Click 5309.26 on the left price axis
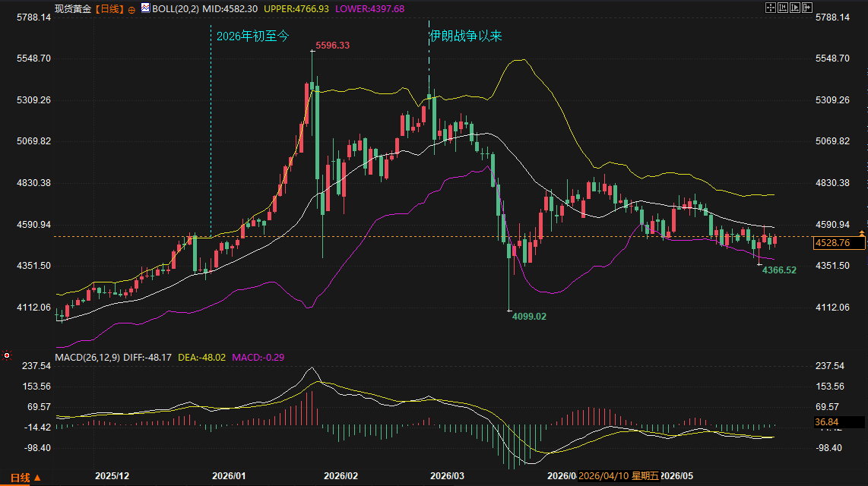 point(33,100)
